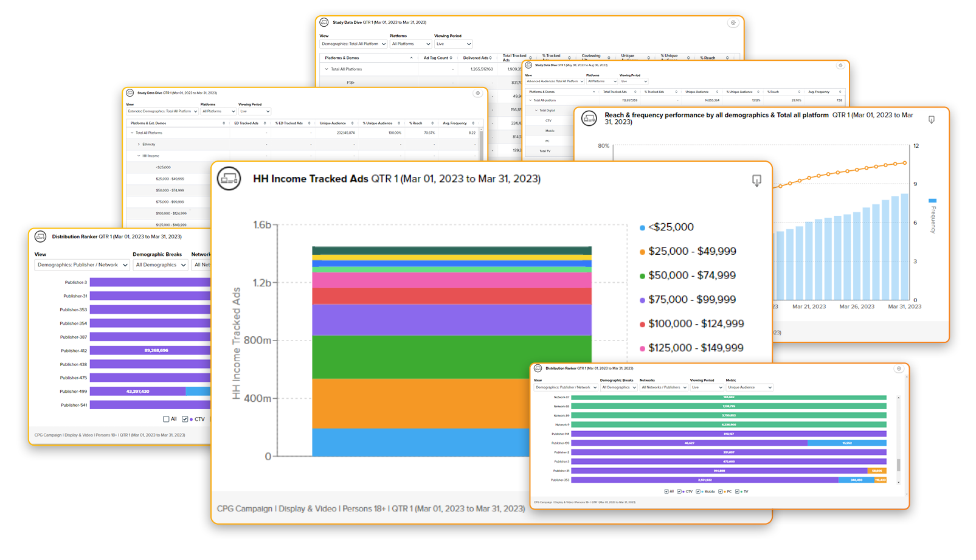This screenshot has width=976, height=560.
Task: Click the Avg. Frequency column header
Action: pyautogui.click(x=455, y=123)
